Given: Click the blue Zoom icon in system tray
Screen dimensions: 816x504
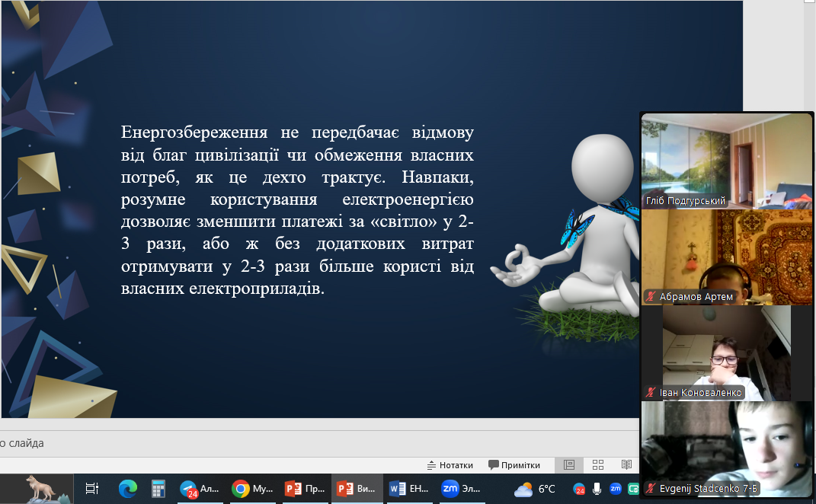Looking at the screenshot, I should click(x=615, y=489).
